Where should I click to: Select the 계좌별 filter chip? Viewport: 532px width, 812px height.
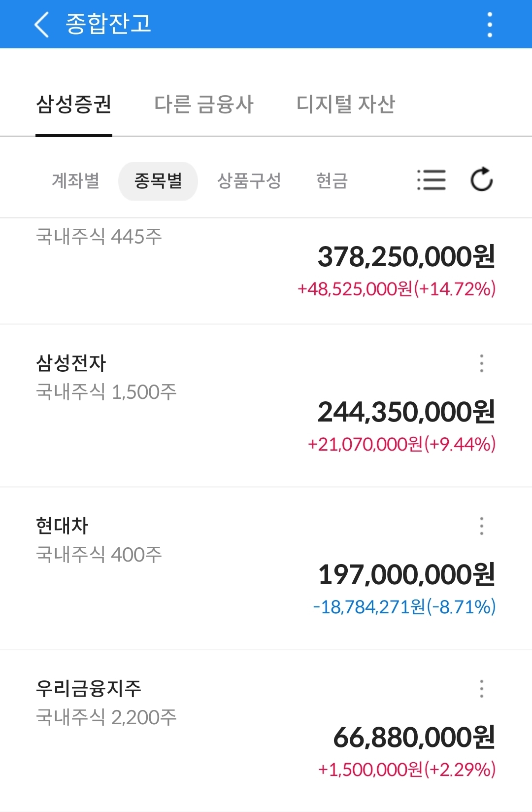pos(75,181)
